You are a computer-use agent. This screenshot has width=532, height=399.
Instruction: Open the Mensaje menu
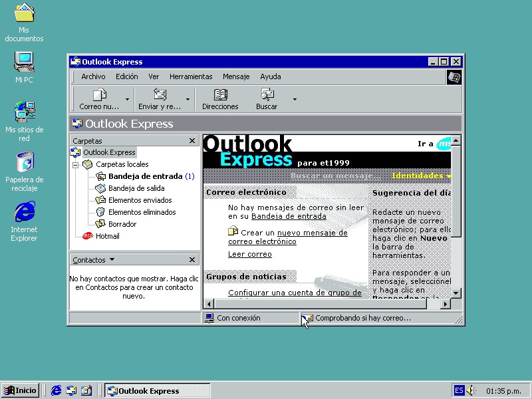click(236, 76)
